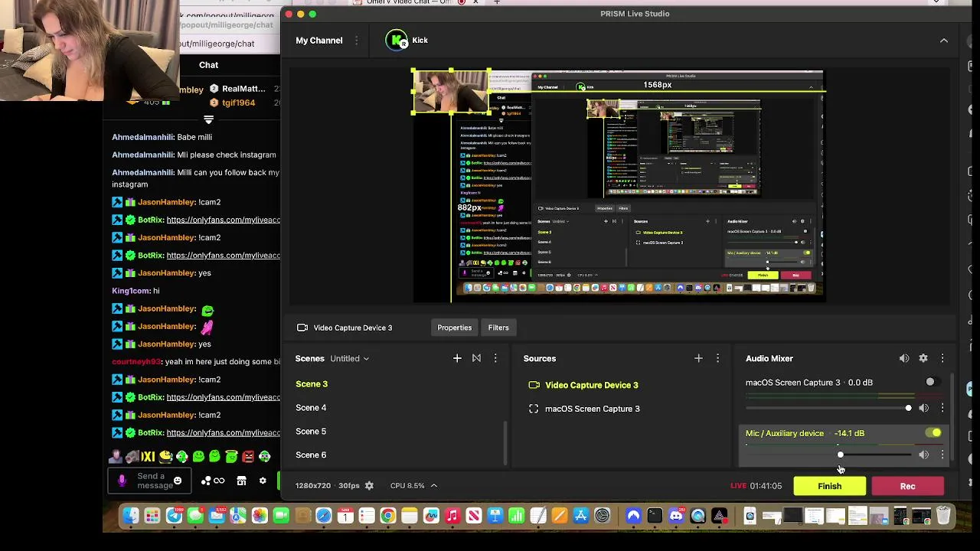Click the preview canvas video source thumbnail
The width and height of the screenshot is (980, 551).
coord(451,92)
